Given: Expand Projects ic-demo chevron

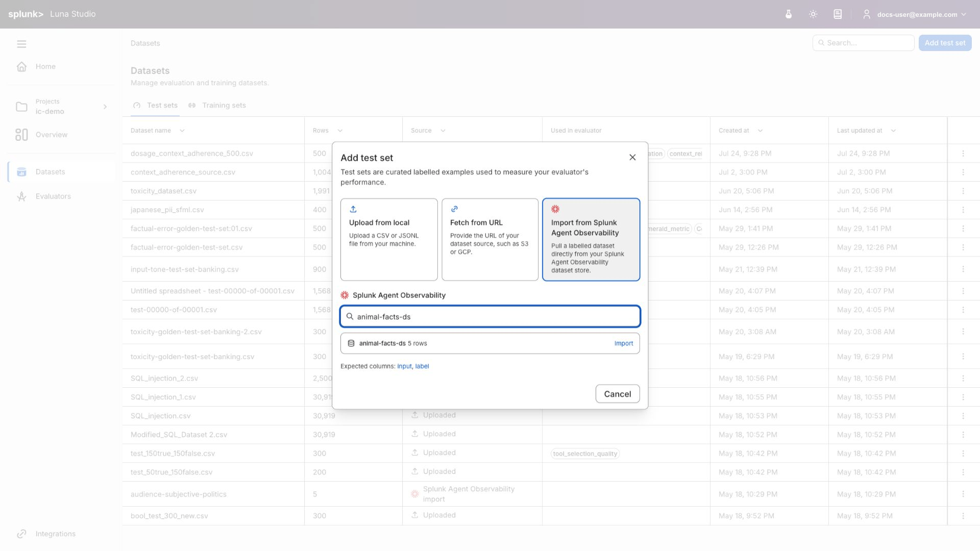Looking at the screenshot, I should tap(105, 107).
